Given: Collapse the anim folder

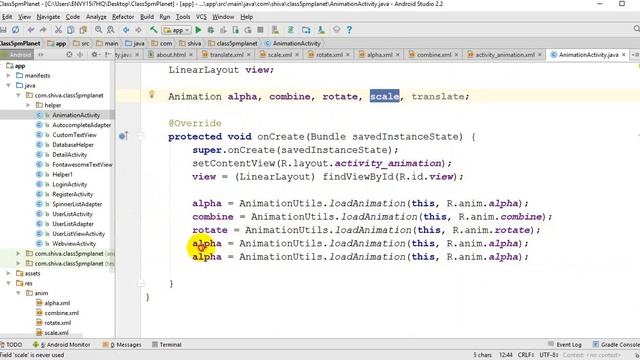Looking at the screenshot, I should (x=18, y=293).
